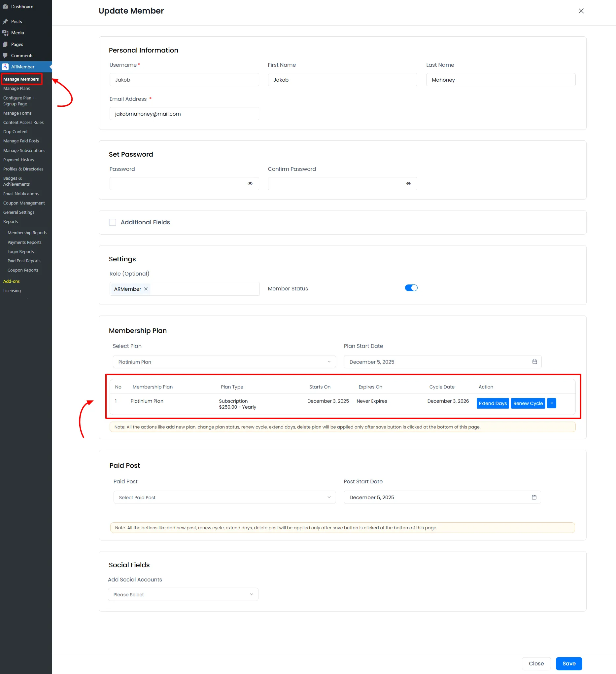The width and height of the screenshot is (616, 674).
Task: Open the Plan Start Date calendar icon
Action: pyautogui.click(x=534, y=361)
